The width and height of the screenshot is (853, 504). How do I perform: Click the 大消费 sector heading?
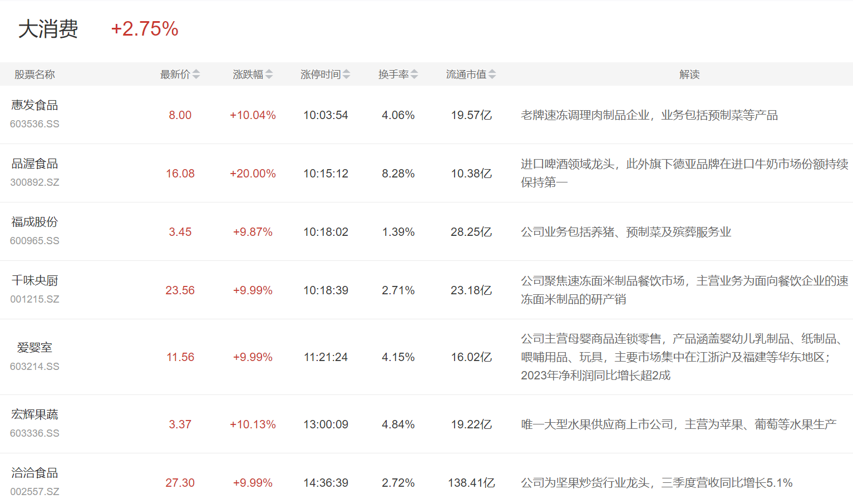click(48, 29)
